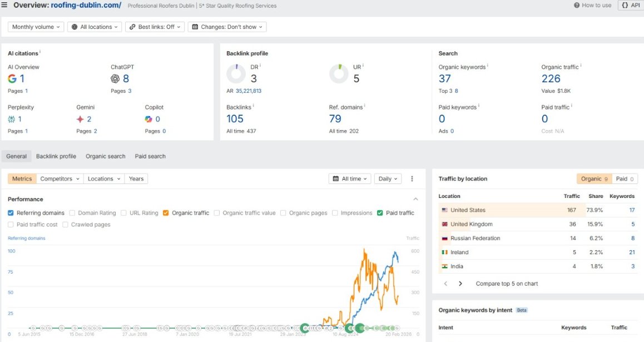This screenshot has height=342, width=644.
Task: Switch to the Backlink profile tab
Action: click(56, 156)
